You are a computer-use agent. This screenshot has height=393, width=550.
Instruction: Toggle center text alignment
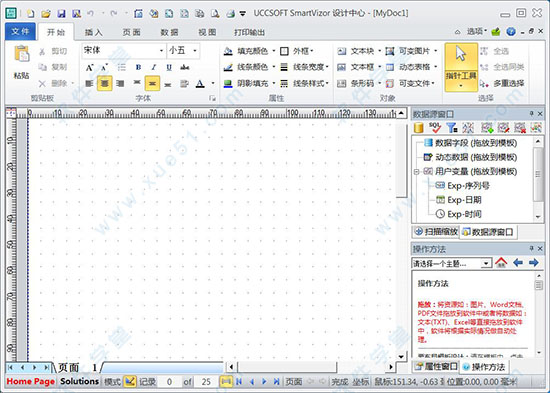pyautogui.click(x=105, y=84)
